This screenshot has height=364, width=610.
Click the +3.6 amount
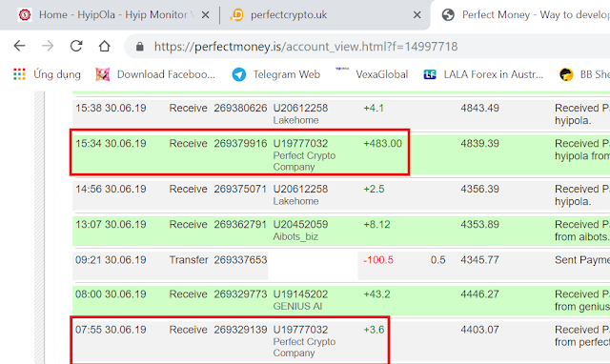[374, 330]
